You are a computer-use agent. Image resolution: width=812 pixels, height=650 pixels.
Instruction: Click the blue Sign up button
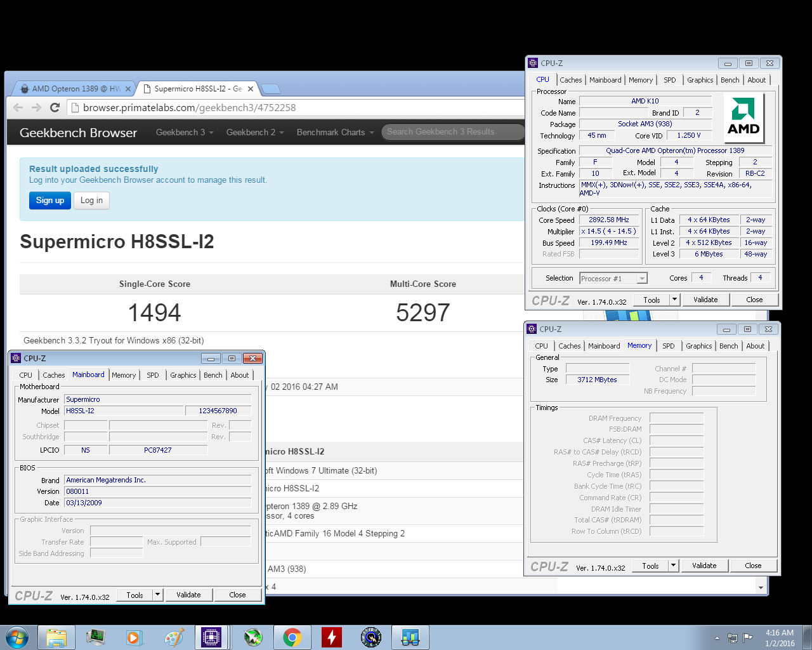(50, 201)
